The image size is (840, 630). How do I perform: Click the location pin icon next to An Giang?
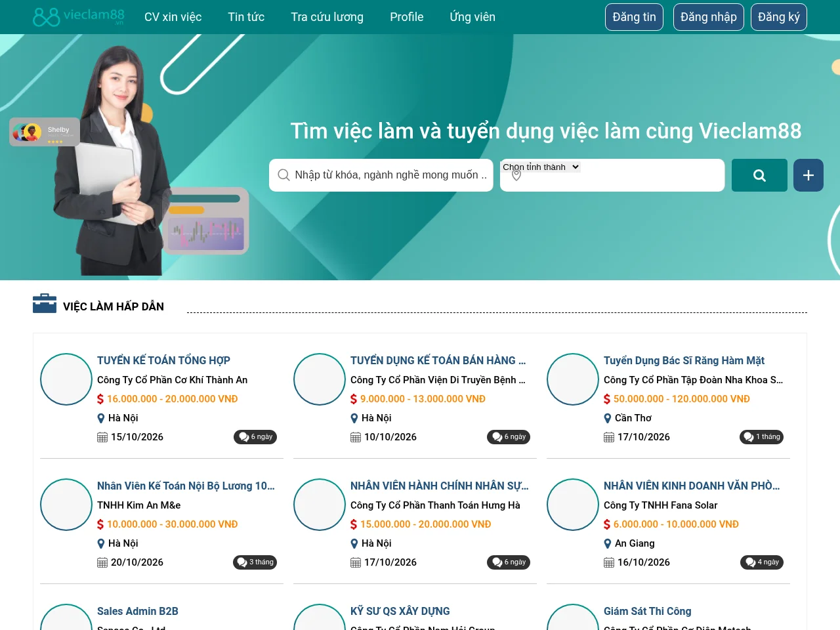tap(608, 543)
